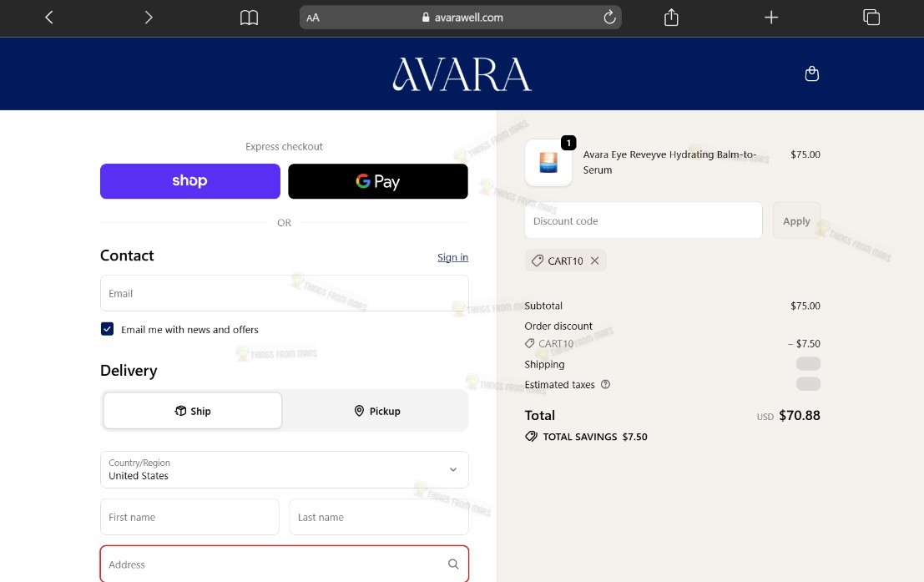Open the AA reader text settings
The width and height of the screenshot is (924, 582).
pos(313,18)
